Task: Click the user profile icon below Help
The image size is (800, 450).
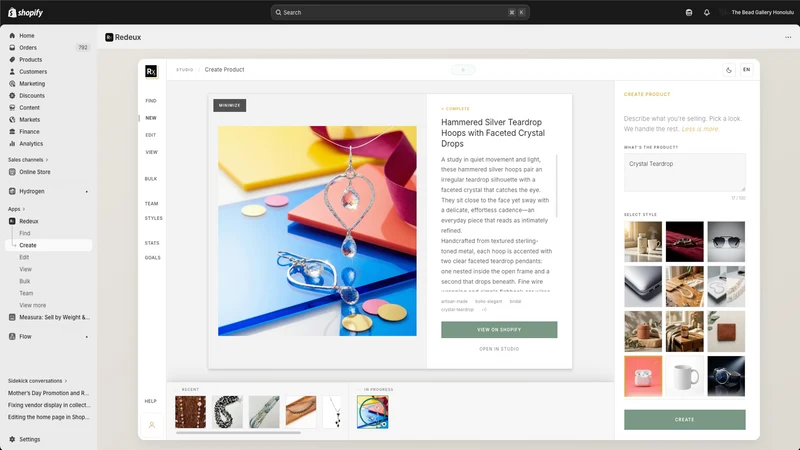Action: (152, 425)
